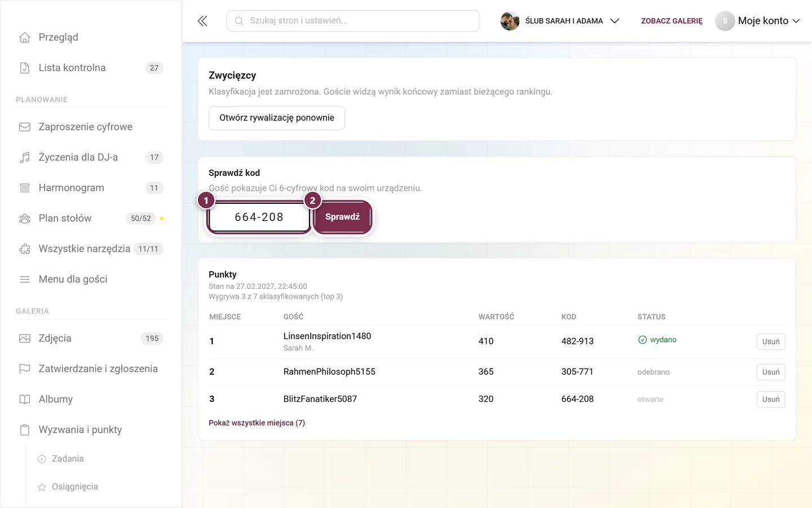Image resolution: width=812 pixels, height=508 pixels.
Task: Click Otwórz rywalizację ponownie button
Action: tap(277, 118)
